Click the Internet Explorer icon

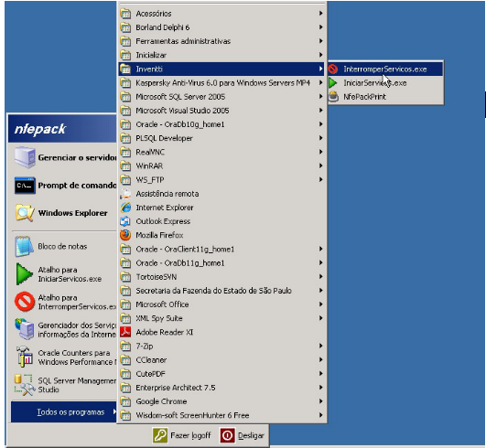125,208
